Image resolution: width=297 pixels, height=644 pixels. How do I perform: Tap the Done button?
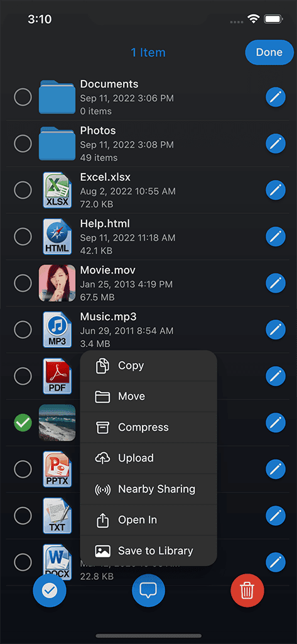coord(269,52)
